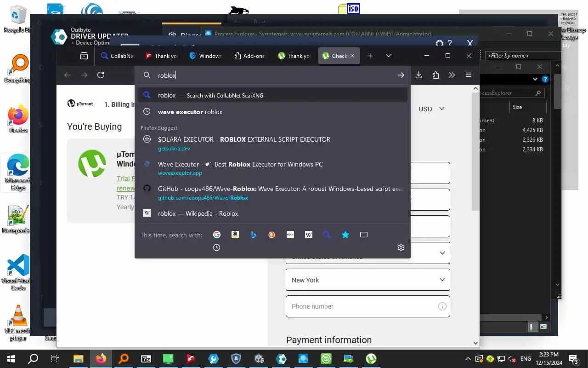Open the Windows Start menu

(x=11, y=359)
